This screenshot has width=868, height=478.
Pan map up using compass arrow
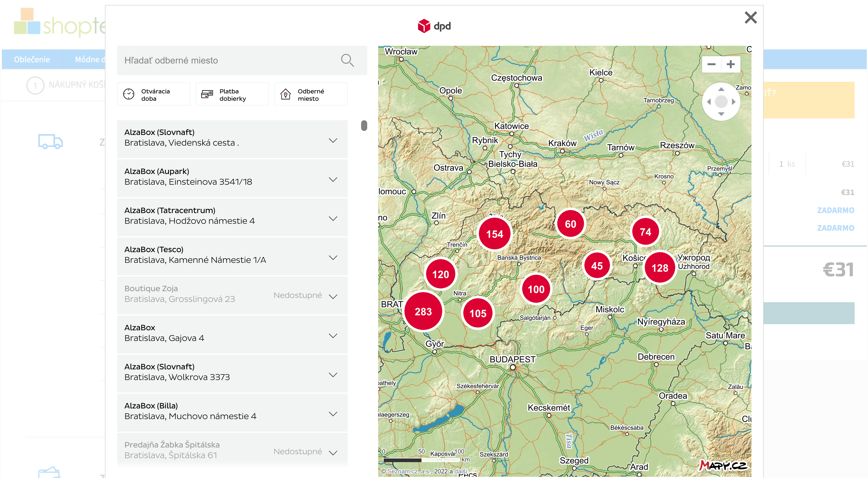[721, 89]
